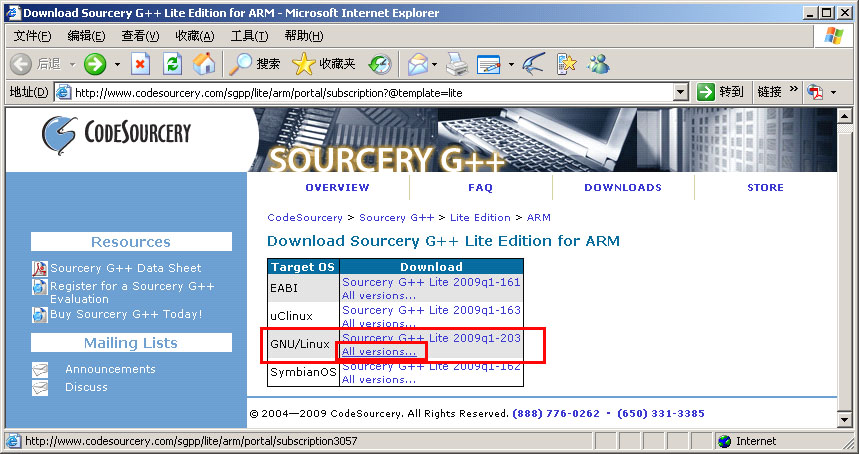Expand the address bar URL dropdown
The height and width of the screenshot is (454, 859).
coord(680,93)
